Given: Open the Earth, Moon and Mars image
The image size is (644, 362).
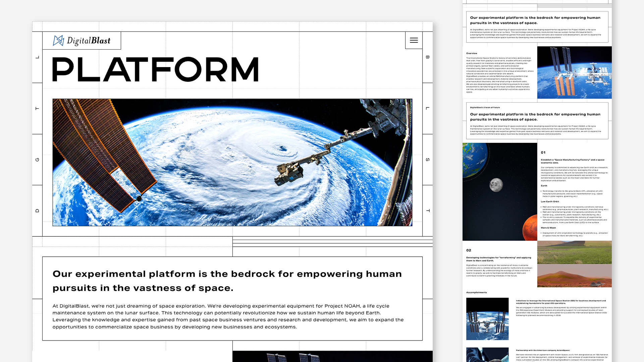Looking at the screenshot, I should point(500,192).
